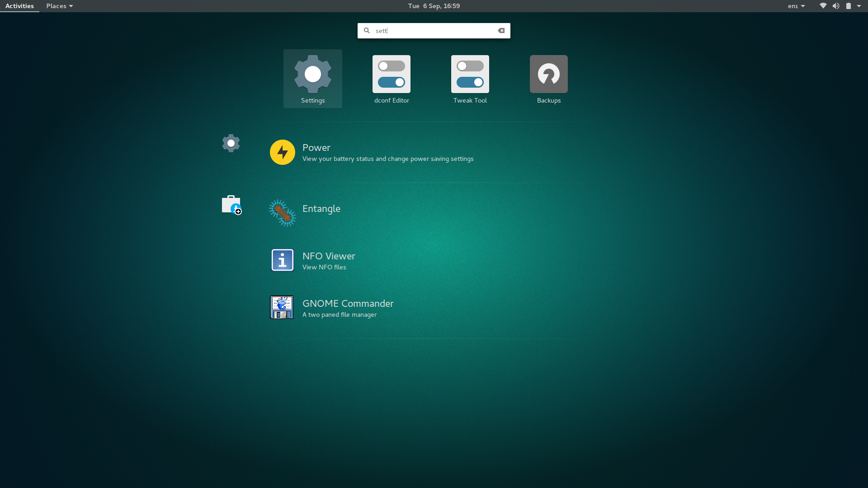Click the magnifier icon in the search box

coord(367,31)
